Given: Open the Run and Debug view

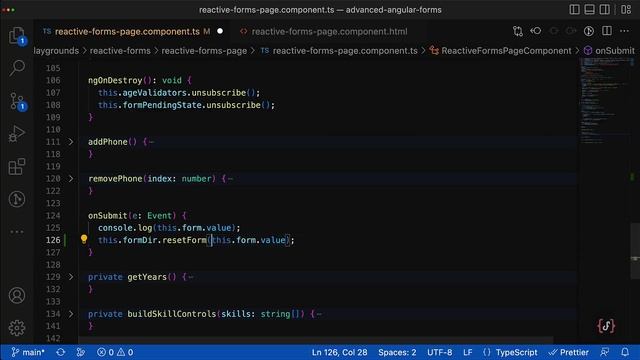Looking at the screenshot, I should 17,133.
